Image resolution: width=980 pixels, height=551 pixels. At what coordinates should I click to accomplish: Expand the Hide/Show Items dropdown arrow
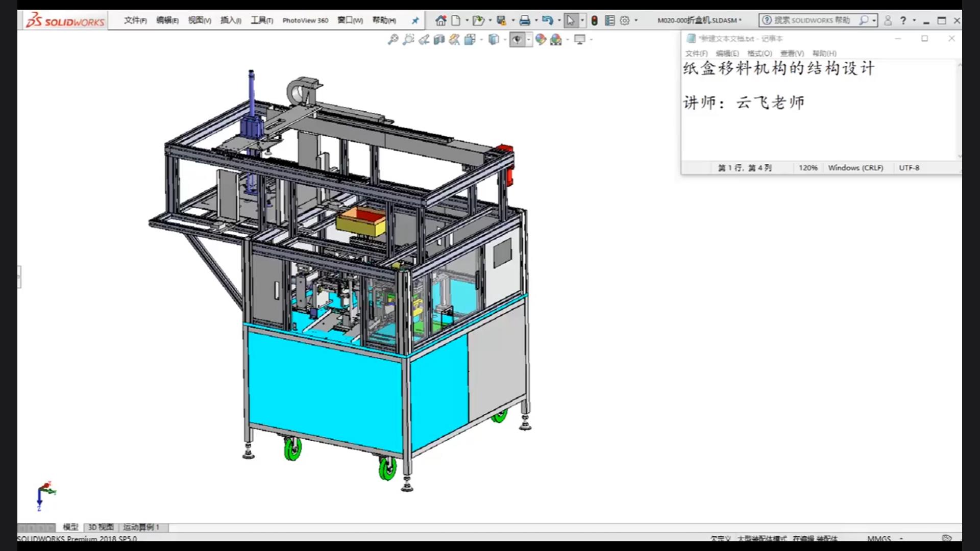tap(529, 39)
